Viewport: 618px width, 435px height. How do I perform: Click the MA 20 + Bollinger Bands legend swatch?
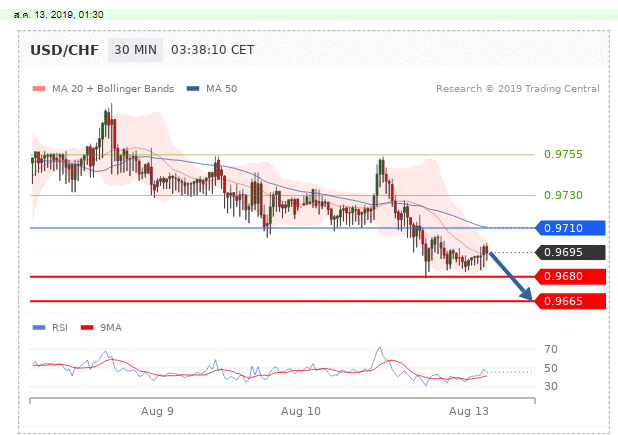pos(39,89)
